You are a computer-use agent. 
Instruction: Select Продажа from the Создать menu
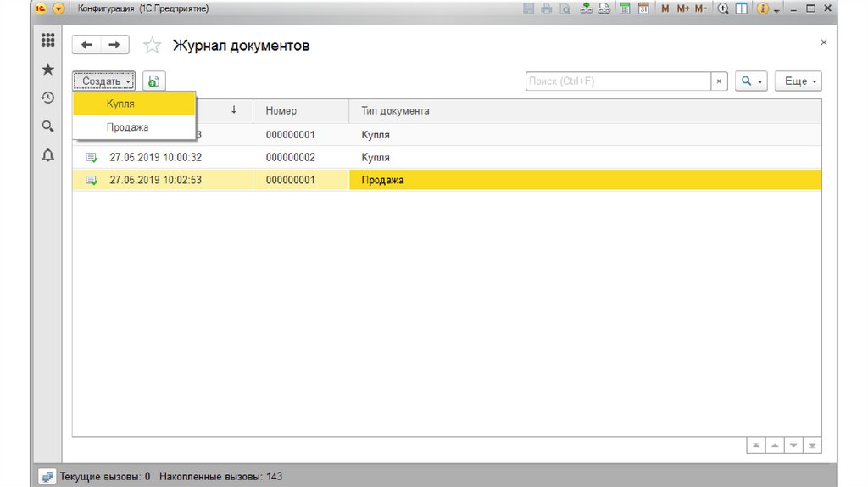tap(134, 127)
